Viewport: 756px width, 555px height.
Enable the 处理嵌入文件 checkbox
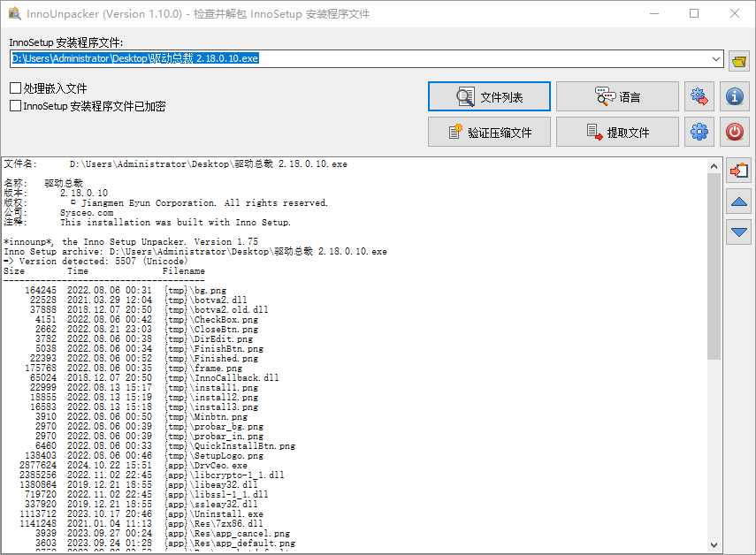point(15,88)
